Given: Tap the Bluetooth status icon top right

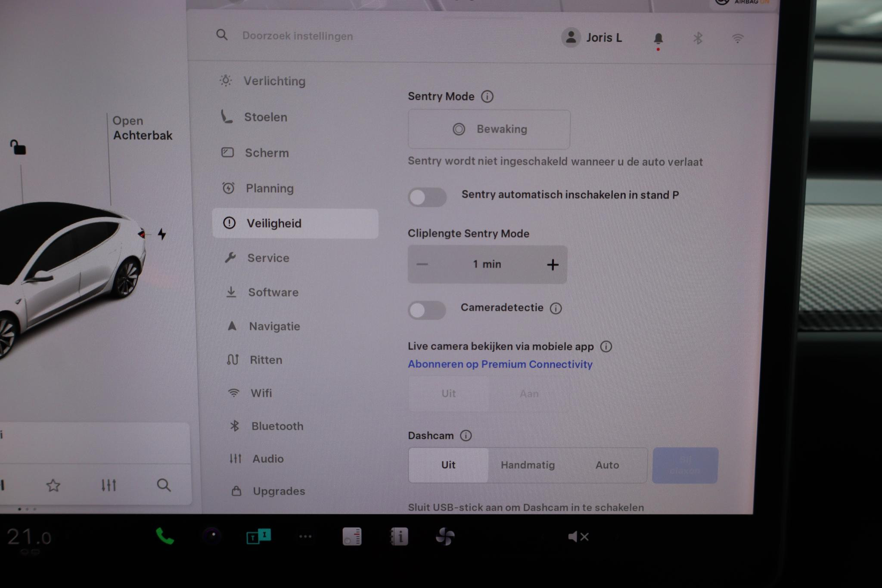Looking at the screenshot, I should click(698, 38).
